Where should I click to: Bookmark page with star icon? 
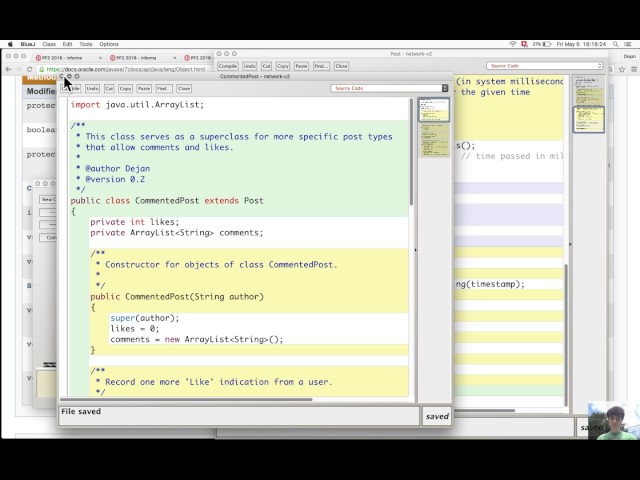622,69
